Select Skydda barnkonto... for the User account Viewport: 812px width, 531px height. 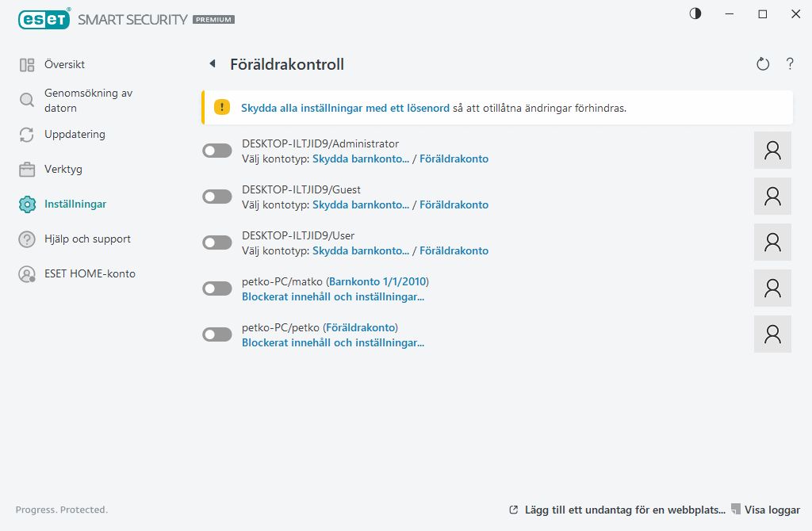coord(361,250)
